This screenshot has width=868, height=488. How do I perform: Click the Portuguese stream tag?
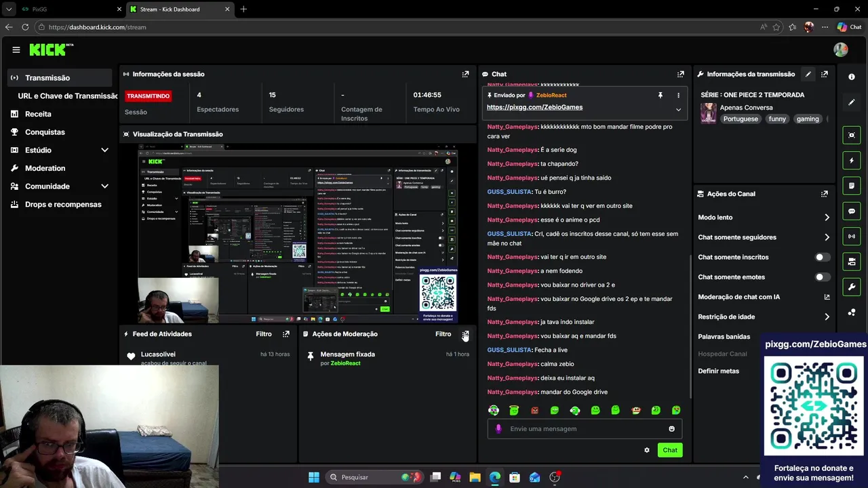tap(740, 119)
